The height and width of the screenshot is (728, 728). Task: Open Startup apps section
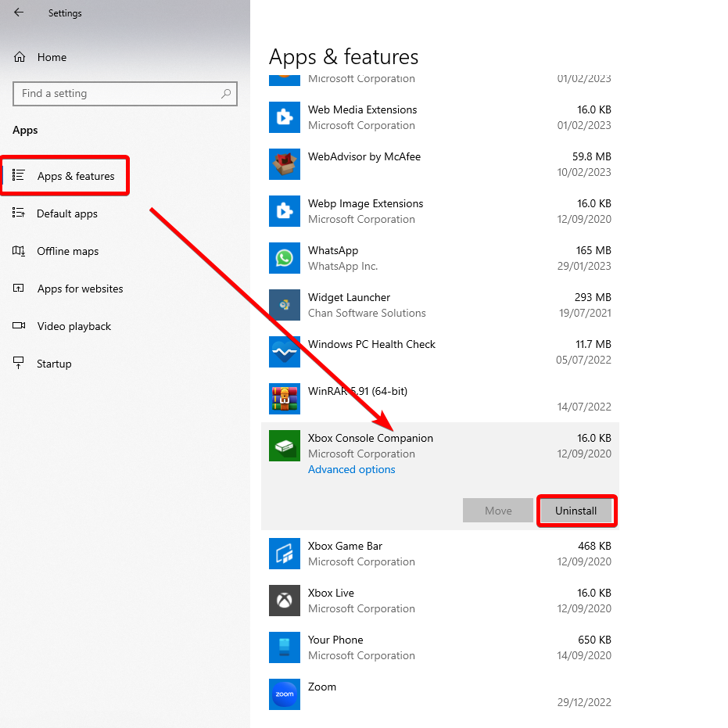[54, 364]
